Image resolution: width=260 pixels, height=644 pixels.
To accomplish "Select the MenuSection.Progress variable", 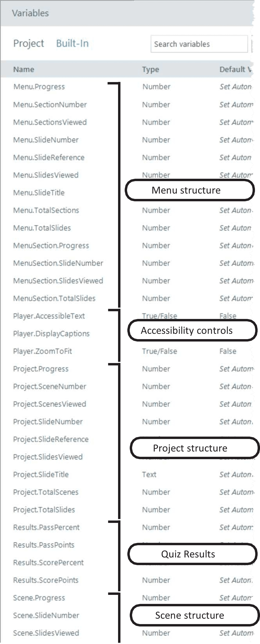I will [51, 246].
